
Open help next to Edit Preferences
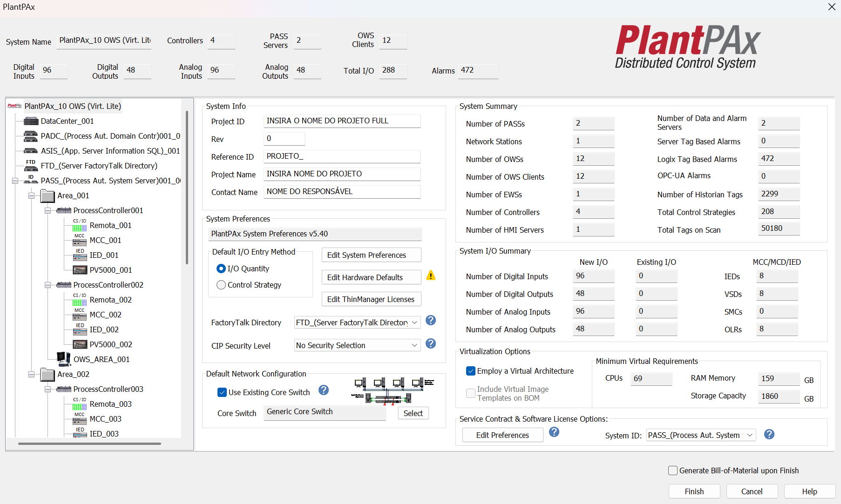[554, 432]
